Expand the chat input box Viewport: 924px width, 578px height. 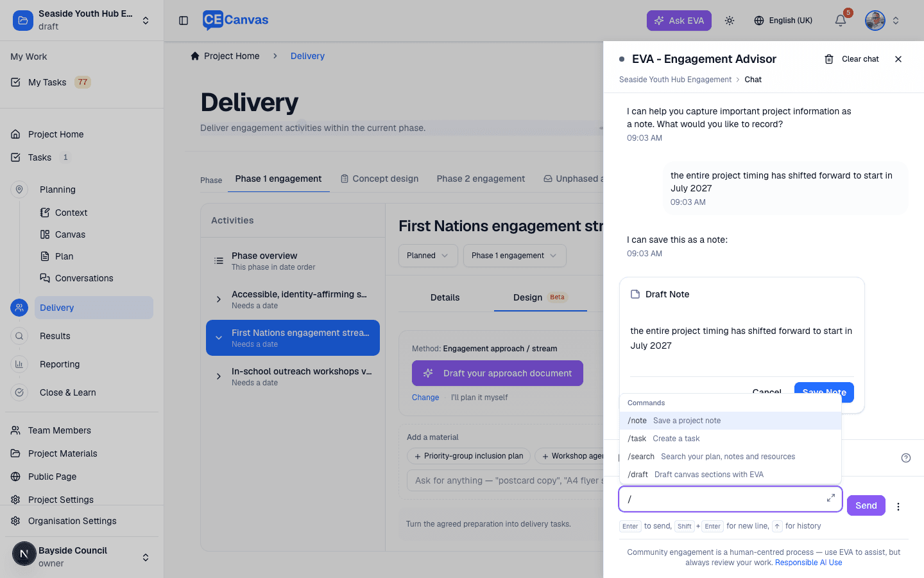(x=831, y=498)
